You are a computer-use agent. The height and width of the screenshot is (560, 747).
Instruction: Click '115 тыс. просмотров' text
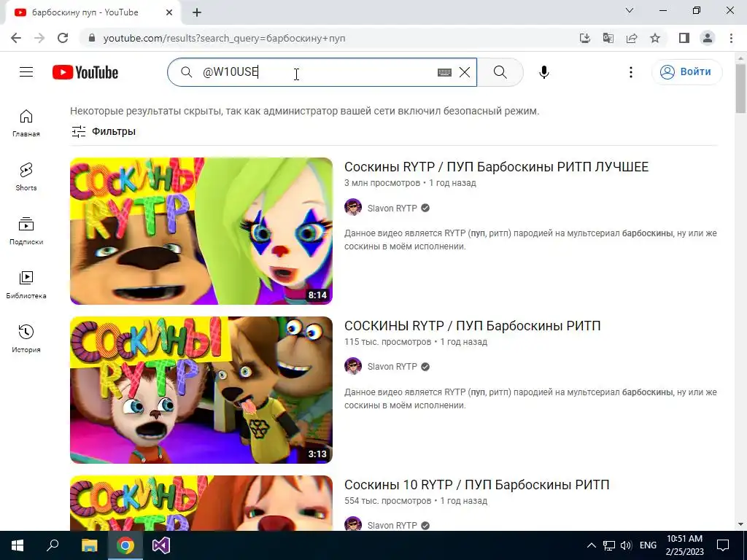387,342
